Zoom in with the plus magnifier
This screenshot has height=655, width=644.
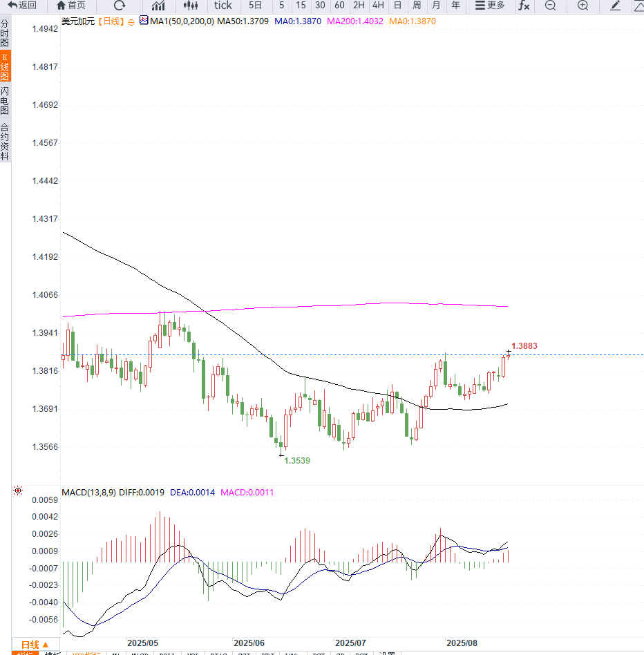click(583, 6)
